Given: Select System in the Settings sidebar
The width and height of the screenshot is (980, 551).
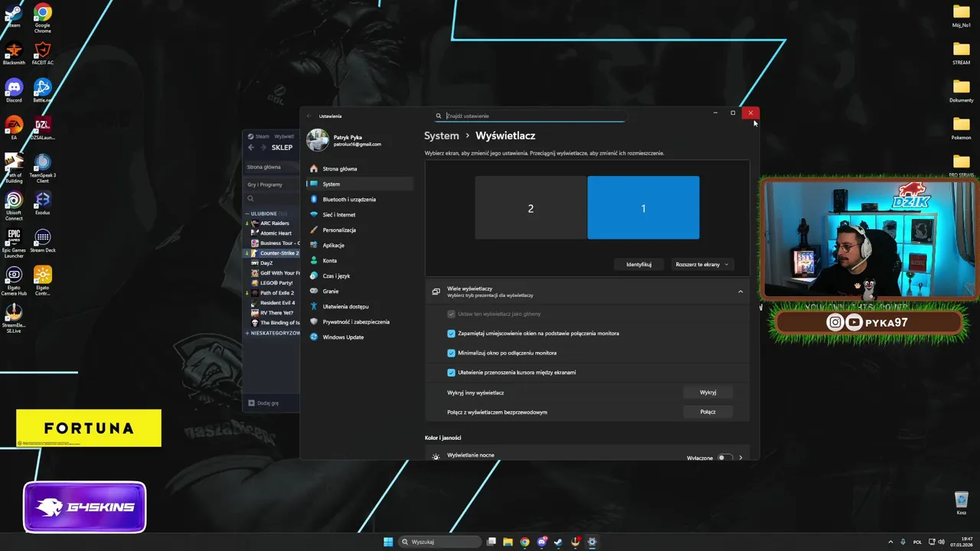Looking at the screenshot, I should [360, 184].
